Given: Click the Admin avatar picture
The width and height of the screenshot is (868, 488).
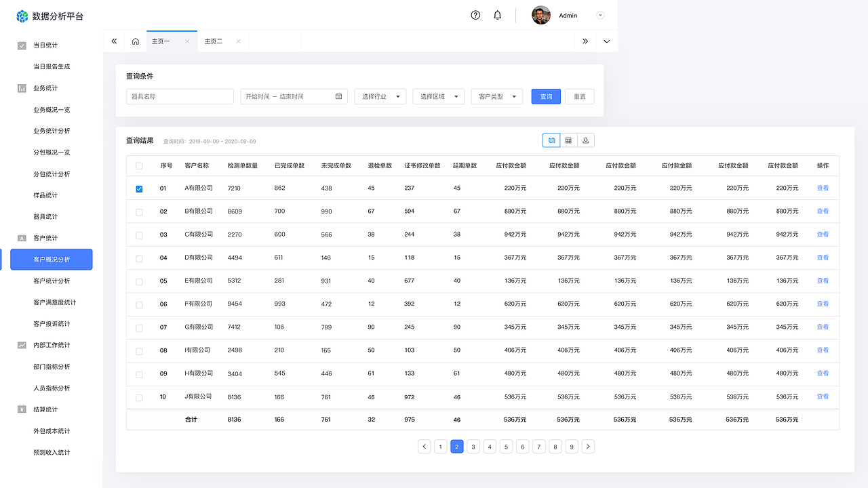Looking at the screenshot, I should click(x=541, y=15).
